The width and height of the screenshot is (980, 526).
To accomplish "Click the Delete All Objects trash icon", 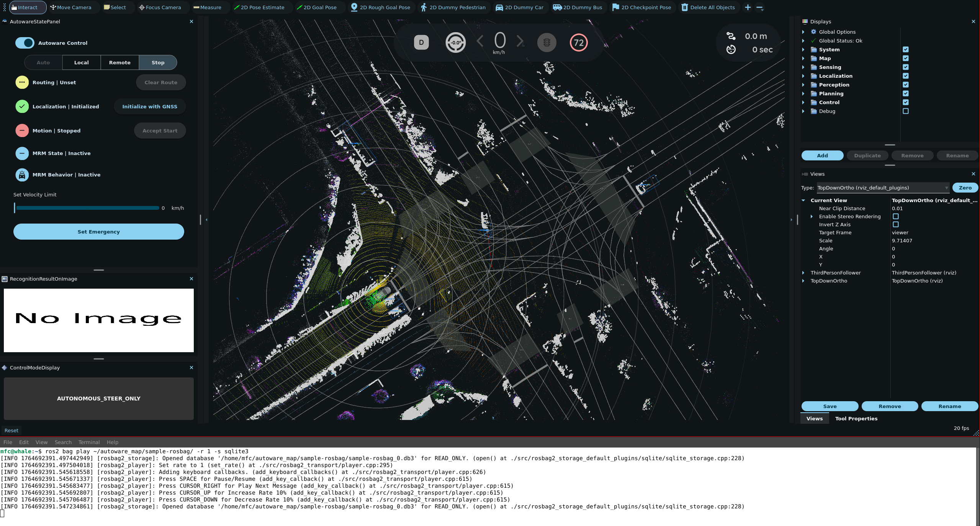I will point(685,7).
